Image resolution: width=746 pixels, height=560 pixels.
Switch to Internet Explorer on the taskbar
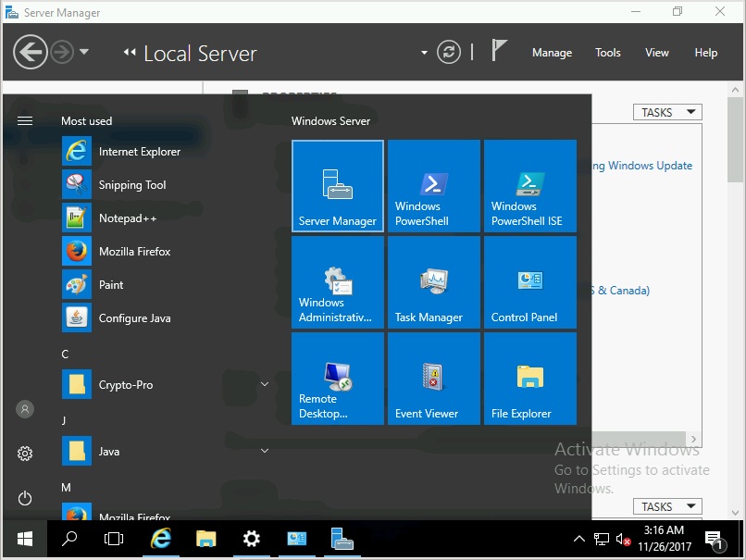pyautogui.click(x=161, y=539)
